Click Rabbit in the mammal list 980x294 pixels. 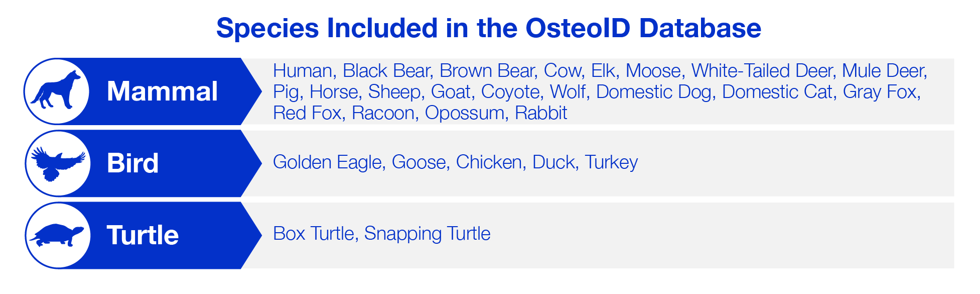(x=541, y=113)
